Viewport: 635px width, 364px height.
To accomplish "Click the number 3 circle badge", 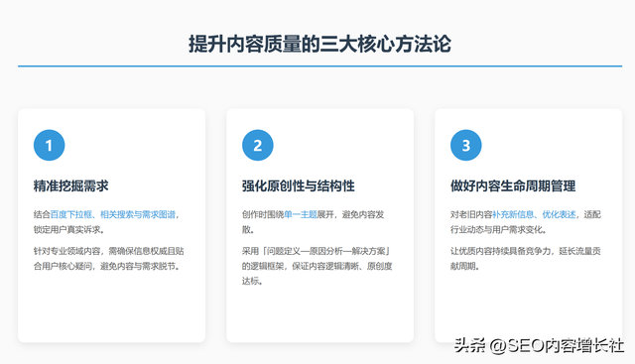I will tap(466, 145).
